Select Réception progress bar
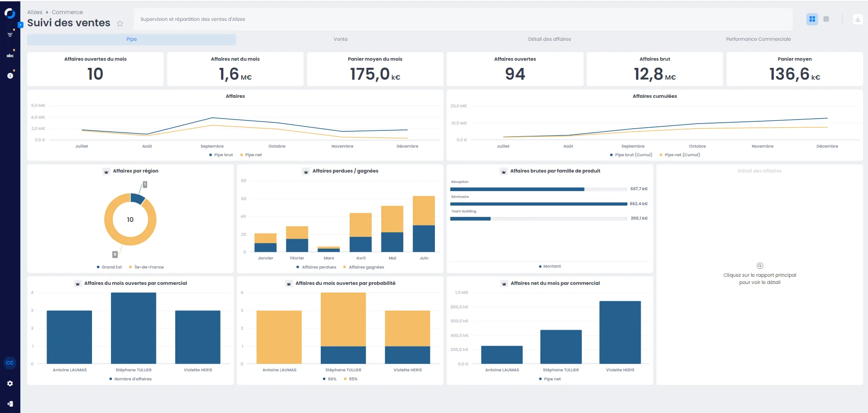Viewport: 868px width, 413px height. click(x=539, y=189)
